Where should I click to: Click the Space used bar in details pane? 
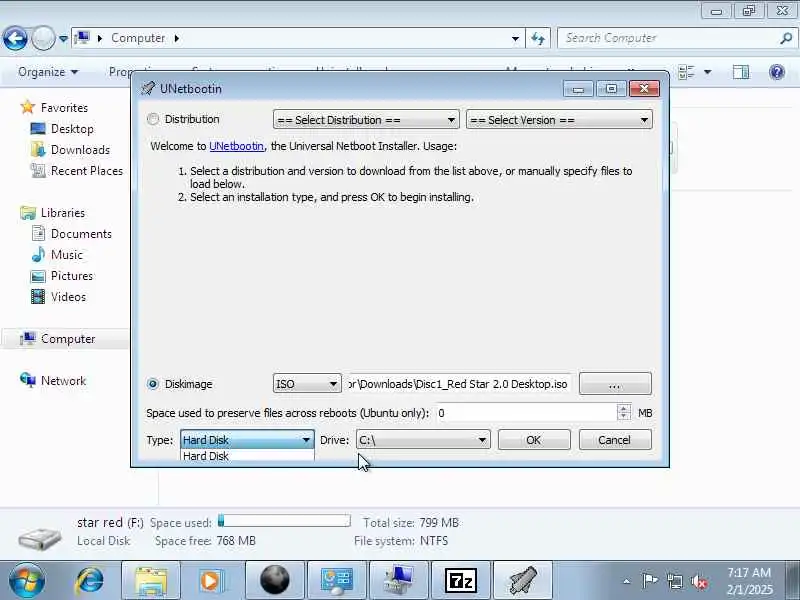click(x=284, y=521)
